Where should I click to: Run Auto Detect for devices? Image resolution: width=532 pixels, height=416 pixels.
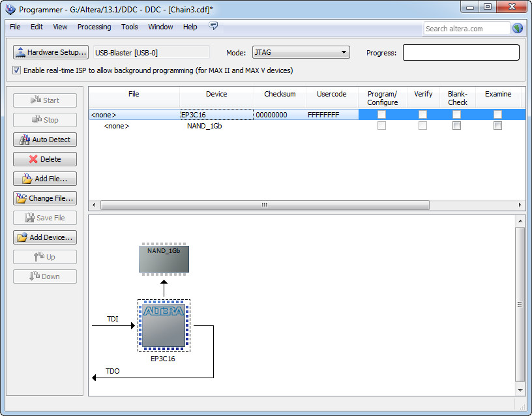[x=45, y=140]
